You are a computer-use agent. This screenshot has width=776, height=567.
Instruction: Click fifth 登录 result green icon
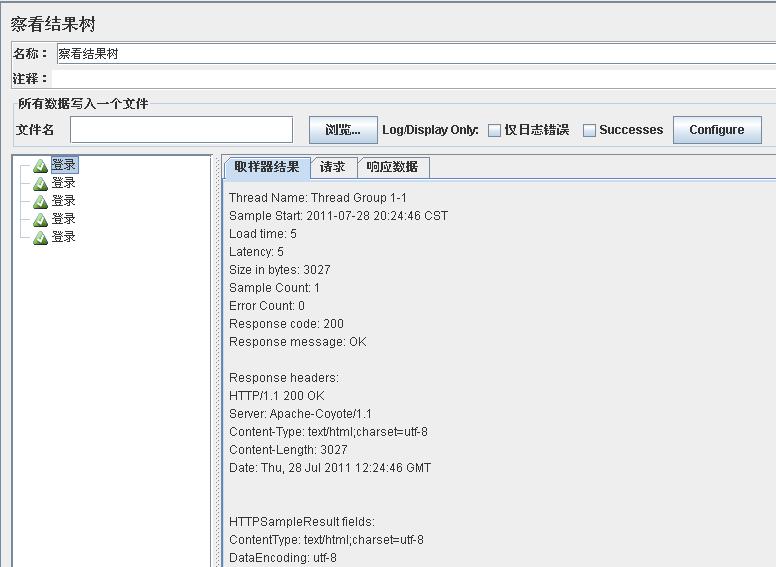click(x=41, y=237)
